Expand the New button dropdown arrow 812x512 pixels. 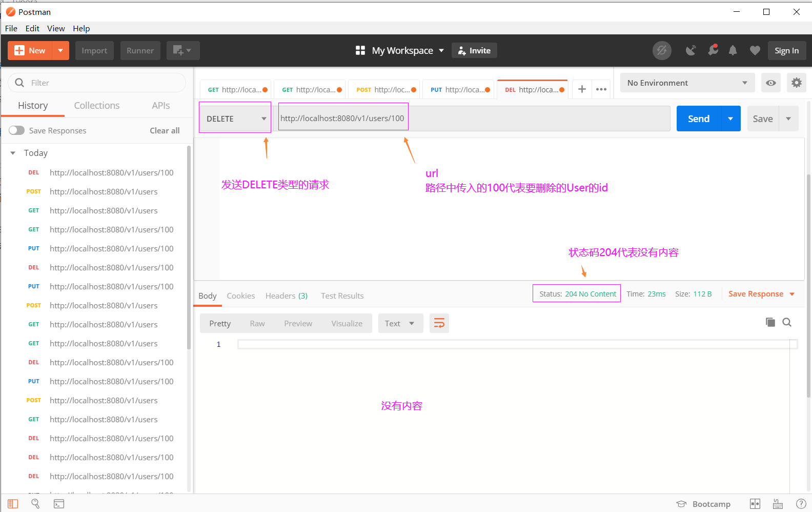[60, 50]
